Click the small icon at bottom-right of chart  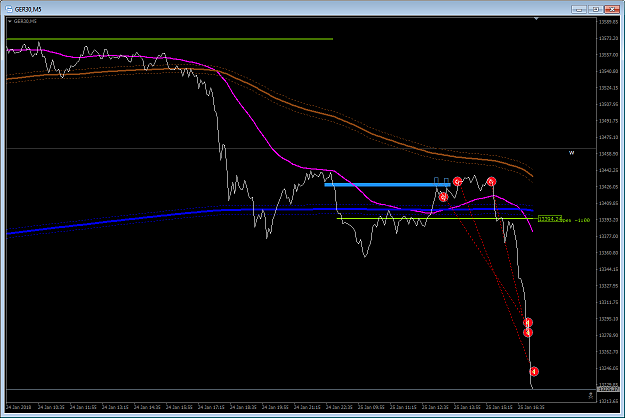[591, 395]
